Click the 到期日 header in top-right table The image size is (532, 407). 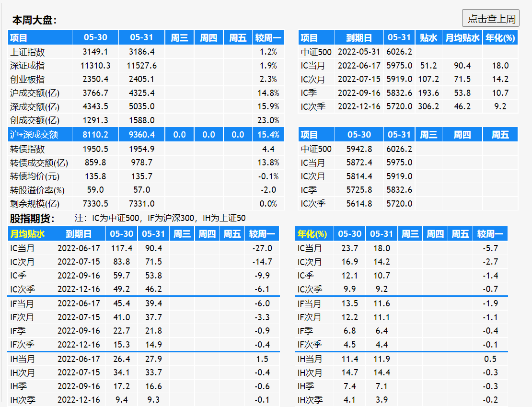point(359,38)
